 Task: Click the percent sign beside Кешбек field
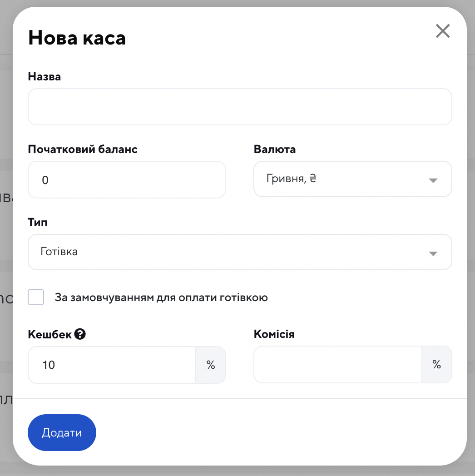[211, 365]
